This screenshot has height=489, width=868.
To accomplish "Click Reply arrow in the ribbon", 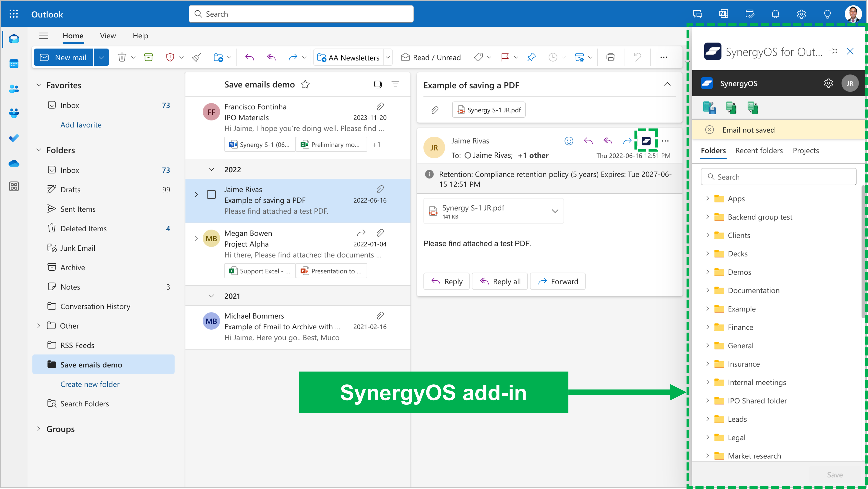I will pos(250,57).
